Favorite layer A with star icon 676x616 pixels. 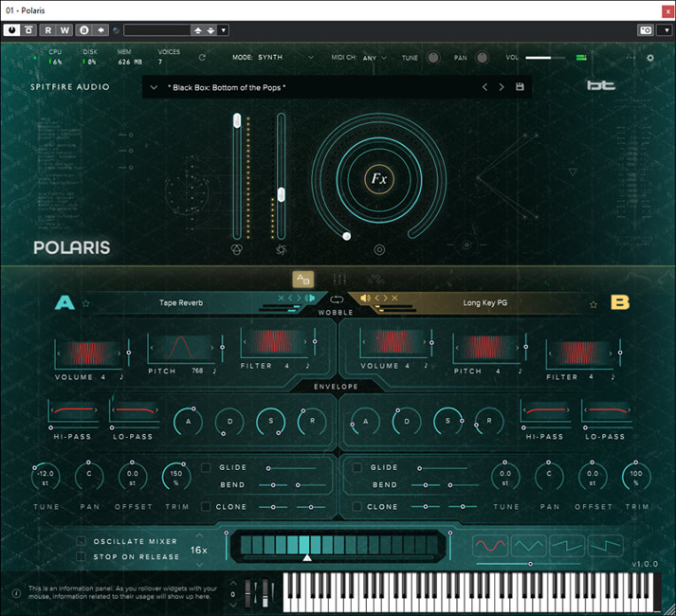coord(86,303)
